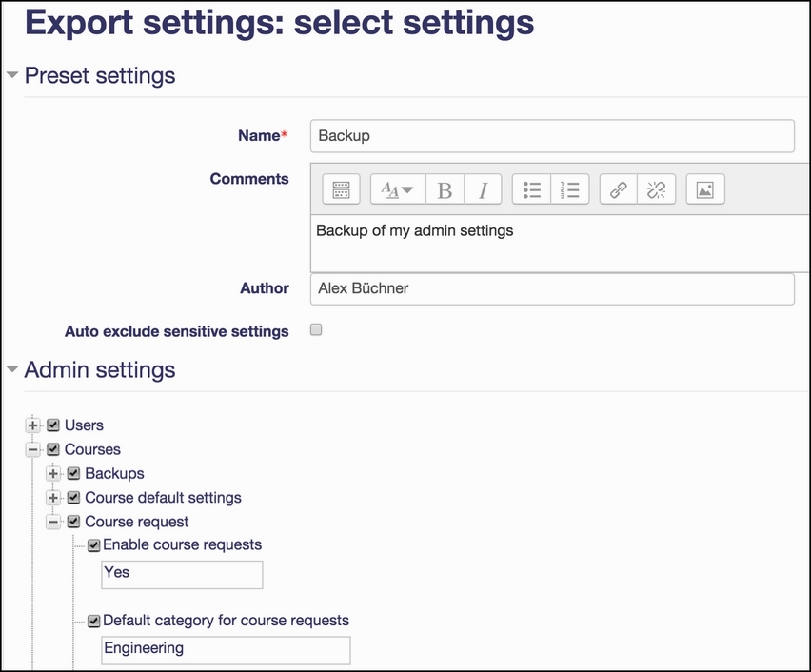Collapse the Preset settings section
Image resolution: width=811 pixels, height=672 pixels.
[x=12, y=75]
